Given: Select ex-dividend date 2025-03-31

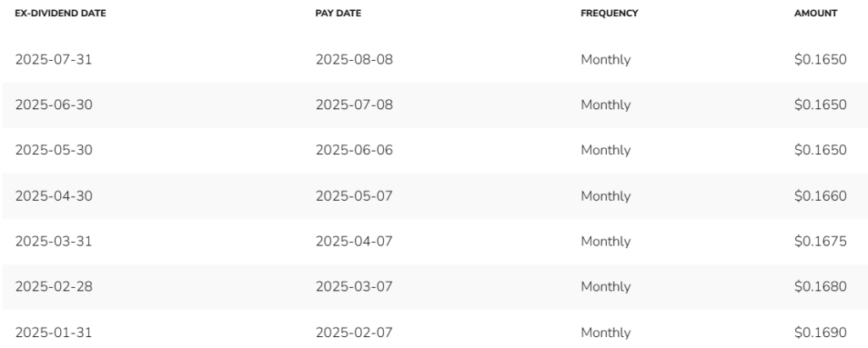Looking at the screenshot, I should pos(53,242).
